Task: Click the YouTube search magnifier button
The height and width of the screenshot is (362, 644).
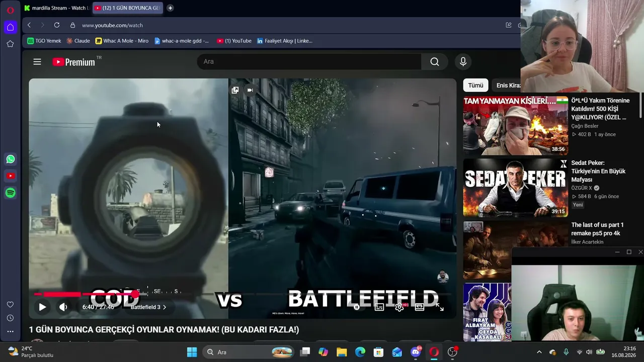Action: click(435, 61)
